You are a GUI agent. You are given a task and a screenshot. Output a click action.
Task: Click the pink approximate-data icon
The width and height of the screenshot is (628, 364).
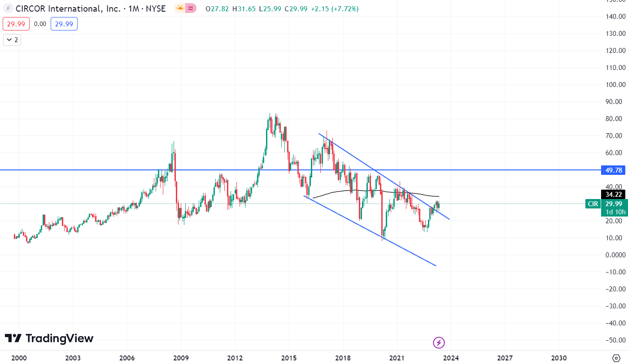click(x=191, y=9)
